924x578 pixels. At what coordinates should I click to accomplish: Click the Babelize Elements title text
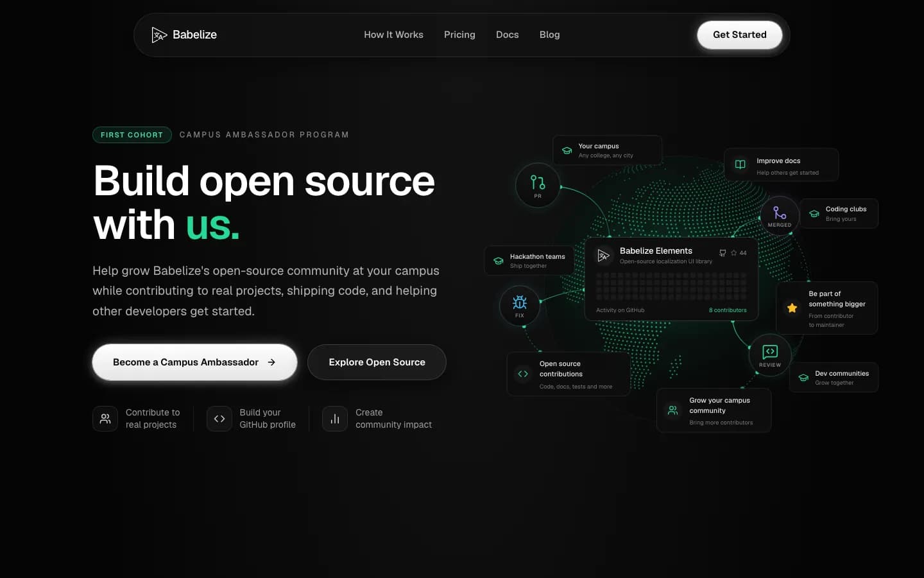[656, 251]
